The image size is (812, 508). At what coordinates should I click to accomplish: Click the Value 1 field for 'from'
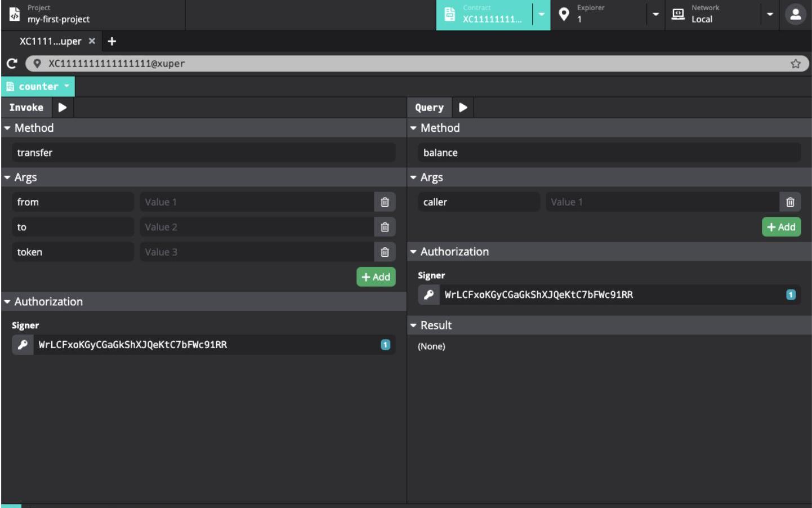coord(256,202)
